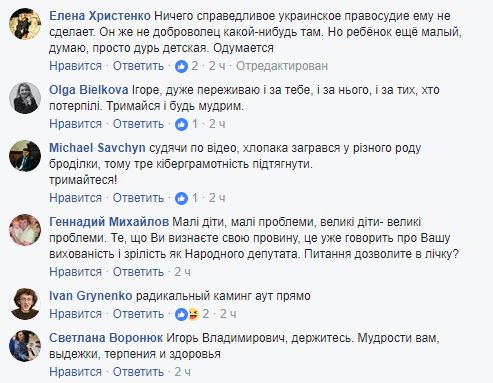The image size is (493, 383).
Task: Like Michael Savchyn's comment via Нравится
Action: [75, 198]
